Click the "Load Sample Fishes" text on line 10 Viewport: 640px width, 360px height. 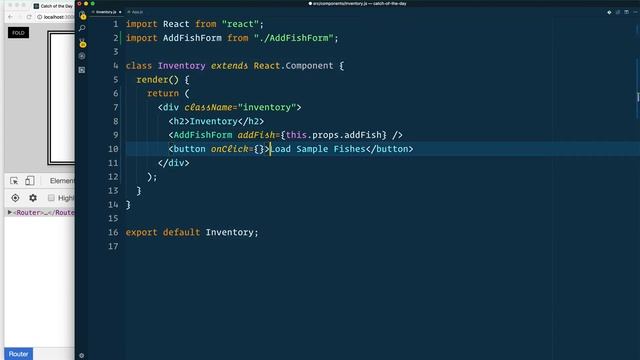pyautogui.click(x=318, y=149)
